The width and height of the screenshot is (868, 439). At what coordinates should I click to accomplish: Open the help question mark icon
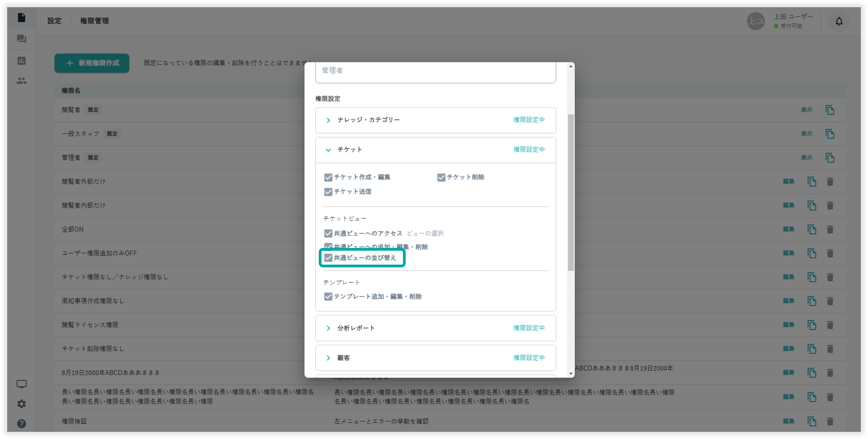[22, 423]
